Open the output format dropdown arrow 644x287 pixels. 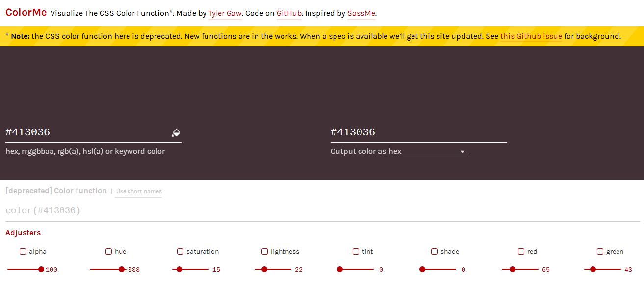click(x=462, y=152)
